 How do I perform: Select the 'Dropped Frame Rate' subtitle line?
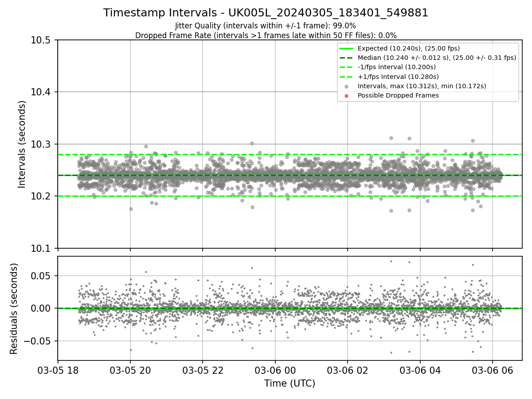pos(266,35)
